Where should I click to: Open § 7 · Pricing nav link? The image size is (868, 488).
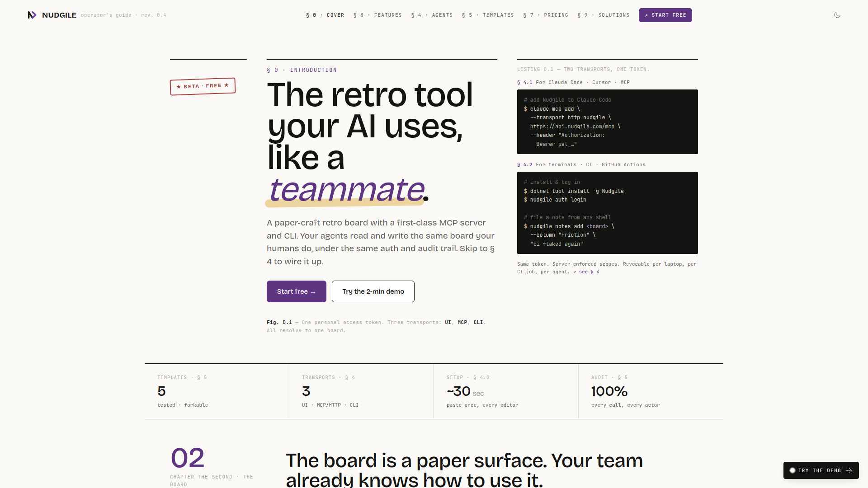tap(546, 15)
